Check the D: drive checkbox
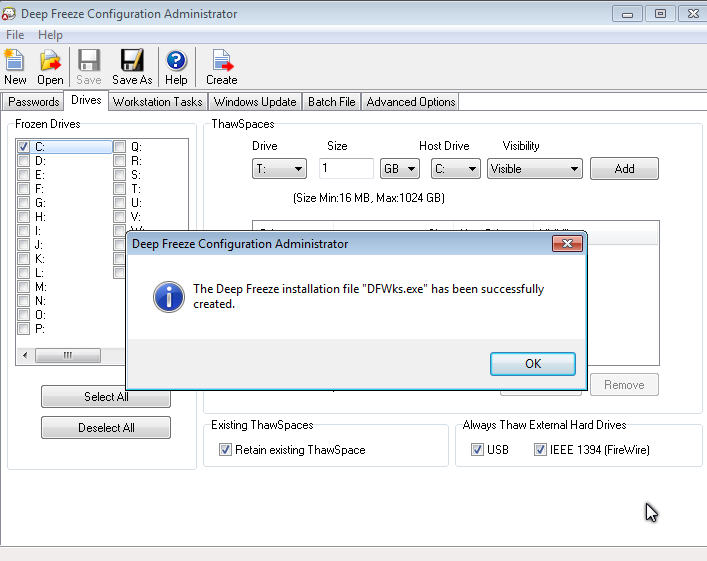The width and height of the screenshot is (707, 561). tap(23, 161)
